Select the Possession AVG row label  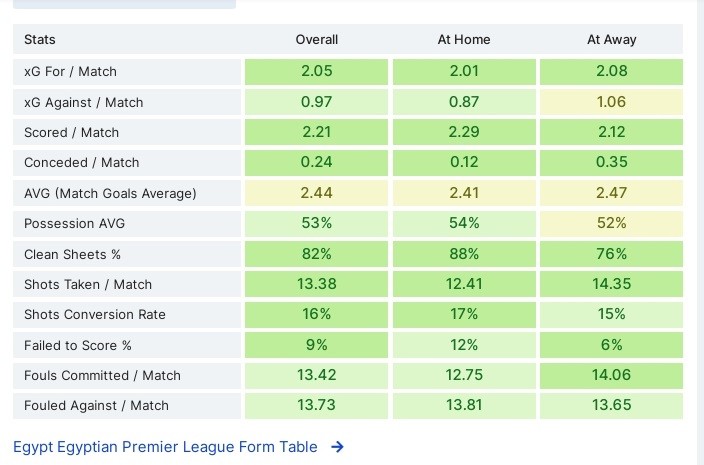(x=75, y=223)
